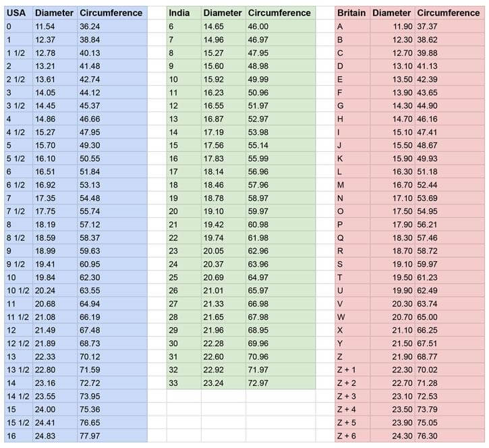Click USA diameter 11.54 cell

(x=55, y=26)
